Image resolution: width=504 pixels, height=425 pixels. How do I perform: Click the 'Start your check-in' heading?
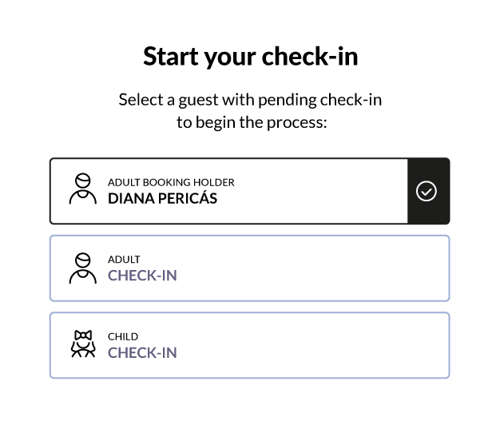(x=250, y=56)
